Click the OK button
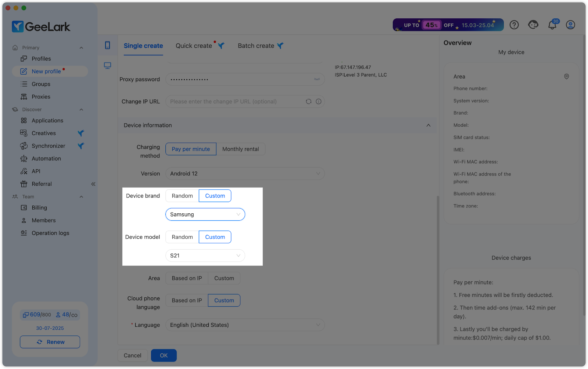The height and width of the screenshot is (369, 588). (x=164, y=355)
